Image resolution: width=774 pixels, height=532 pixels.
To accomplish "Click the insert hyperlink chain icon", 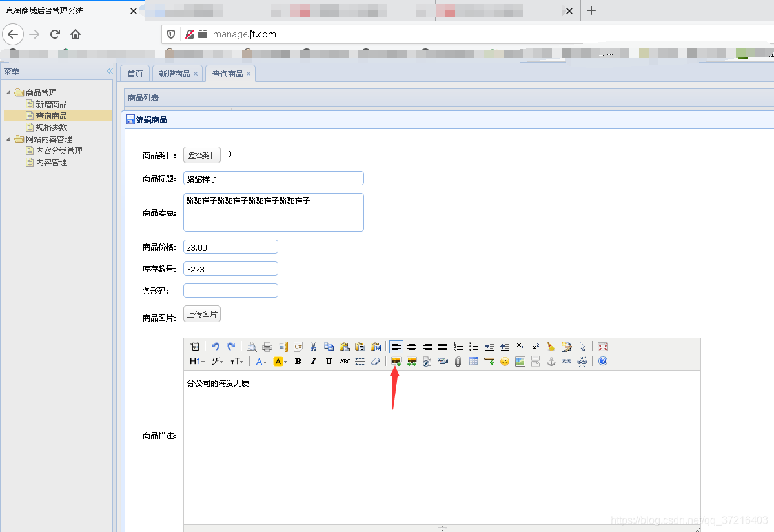I will [x=566, y=362].
